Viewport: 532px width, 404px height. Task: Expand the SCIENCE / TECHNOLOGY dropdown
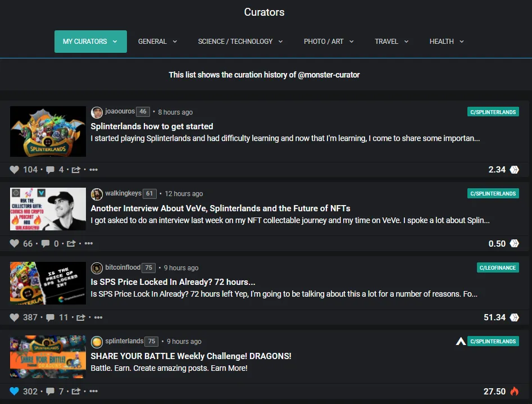(240, 42)
